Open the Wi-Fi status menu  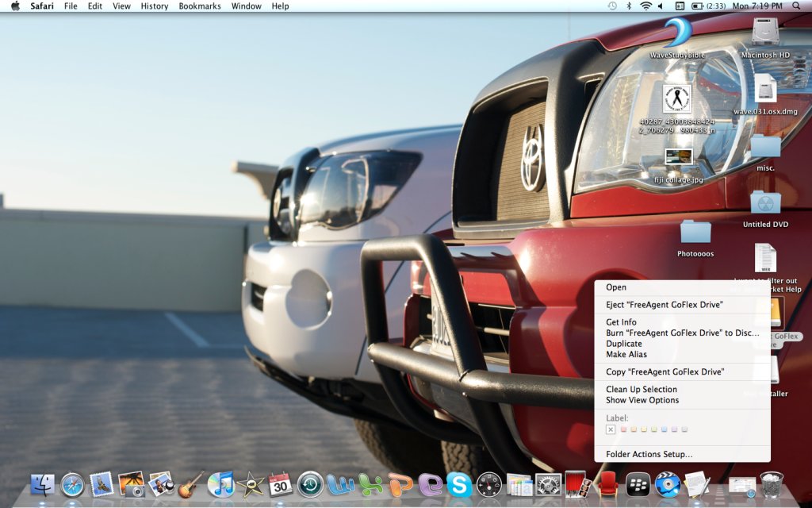coord(645,6)
